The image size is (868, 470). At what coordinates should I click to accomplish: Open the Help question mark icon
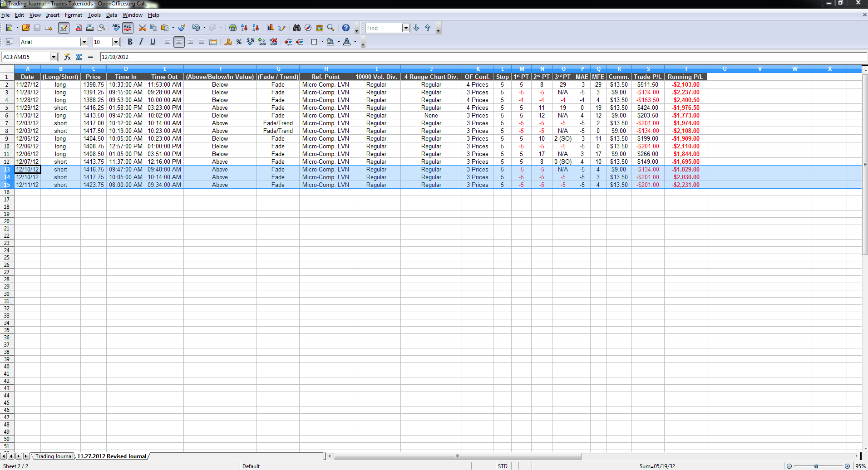pos(346,28)
